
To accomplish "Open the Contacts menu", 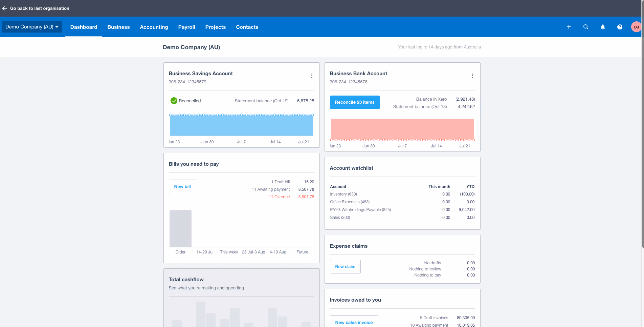I will pyautogui.click(x=247, y=27).
